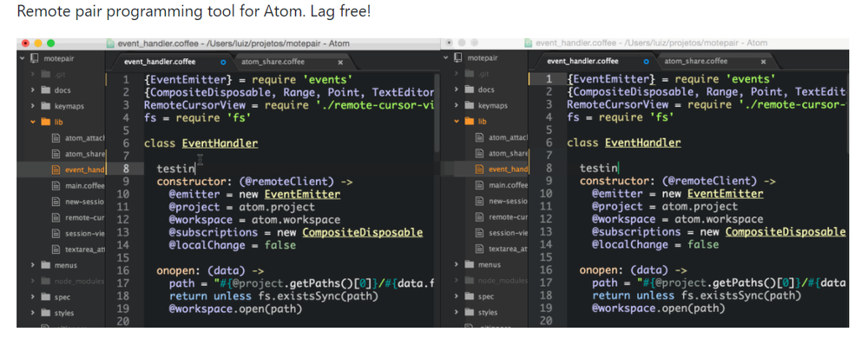Click the remote-cur file icon in left window
The width and height of the screenshot is (868, 339).
(x=56, y=217)
